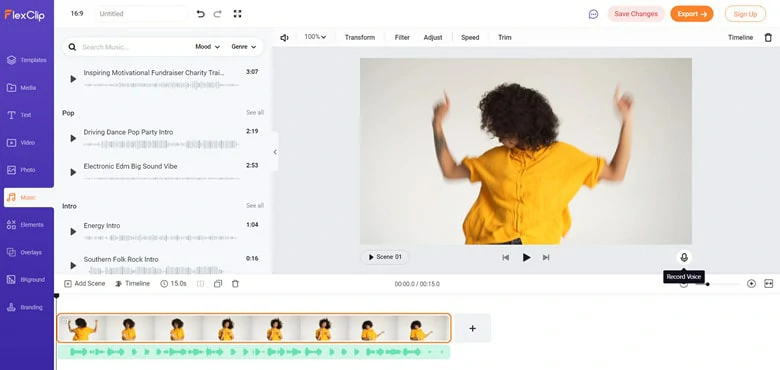This screenshot has height=370, width=780.
Task: Play 'Southern Folk Rock Intro' track
Action: [x=73, y=266]
